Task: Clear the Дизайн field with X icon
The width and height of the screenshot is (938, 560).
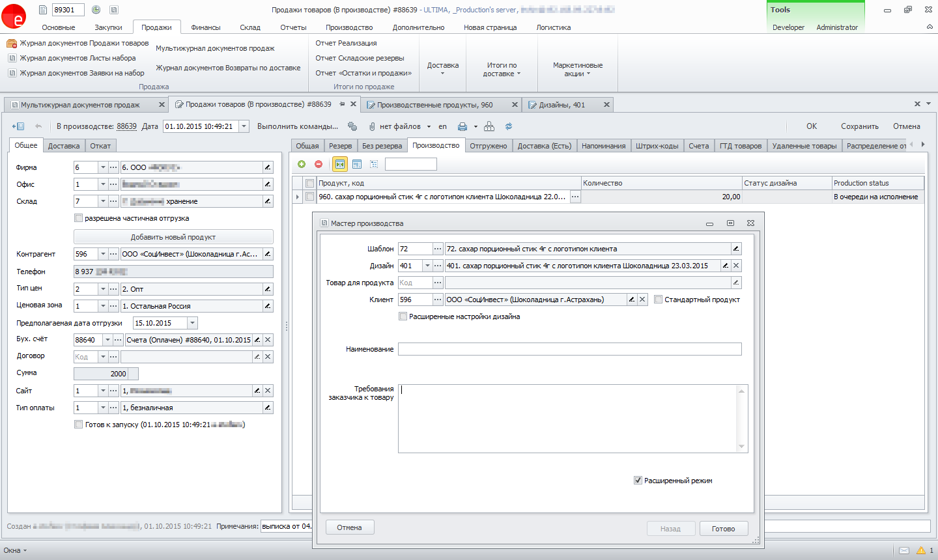Action: pyautogui.click(x=736, y=266)
